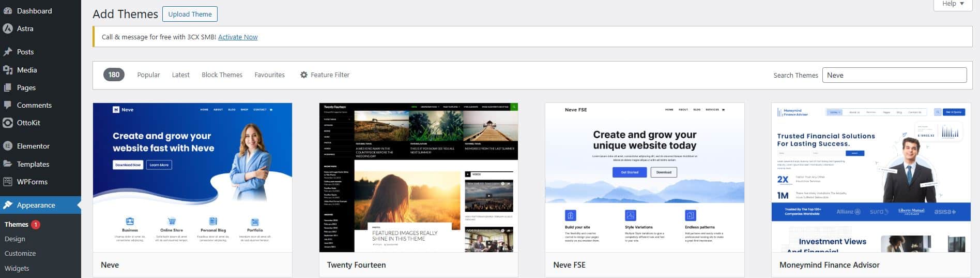Click the WPForms icon
980x278 pixels.
click(7, 182)
